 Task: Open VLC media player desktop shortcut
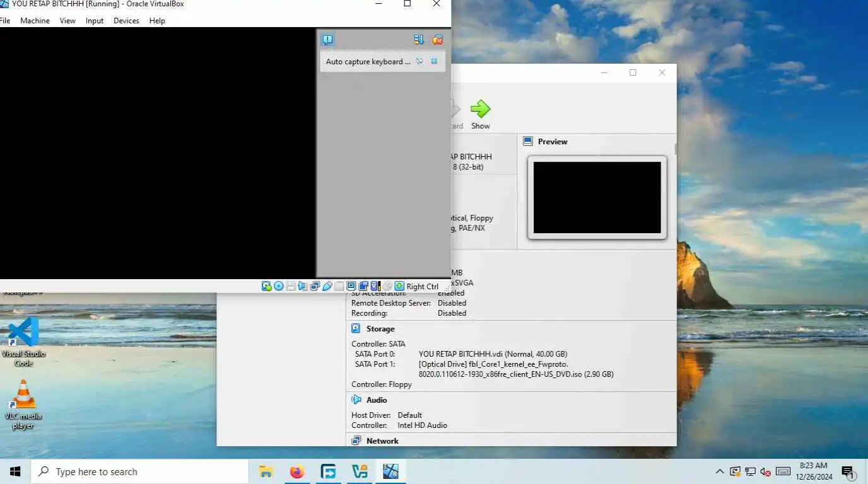pyautogui.click(x=23, y=405)
